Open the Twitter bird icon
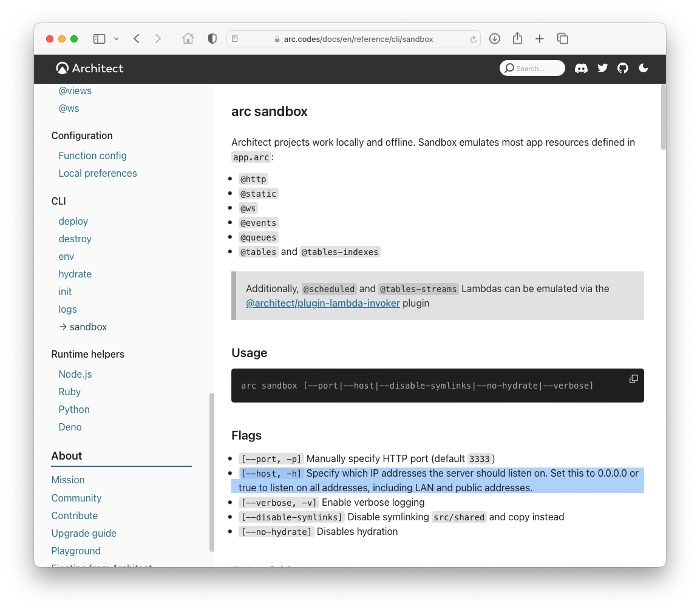The height and width of the screenshot is (612, 700). tap(603, 68)
